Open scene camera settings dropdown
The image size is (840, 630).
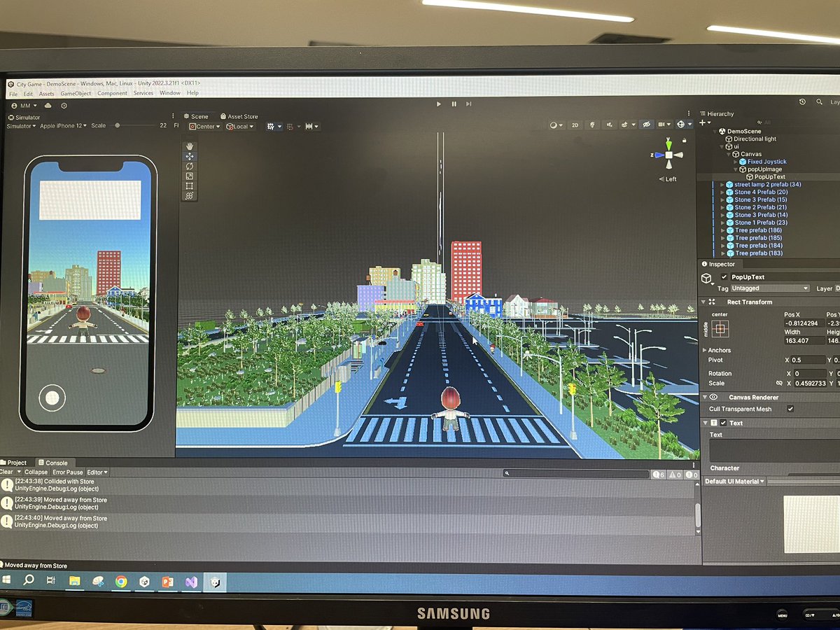pos(664,125)
